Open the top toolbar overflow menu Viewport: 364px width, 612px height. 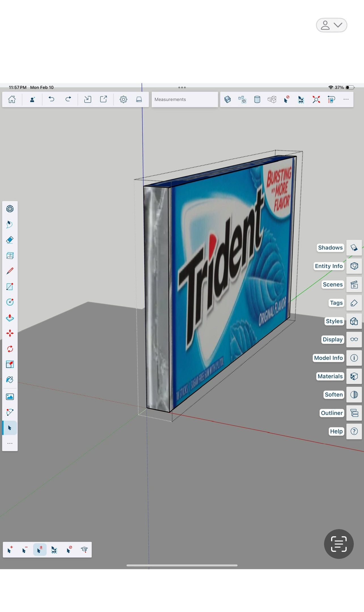pyautogui.click(x=346, y=99)
